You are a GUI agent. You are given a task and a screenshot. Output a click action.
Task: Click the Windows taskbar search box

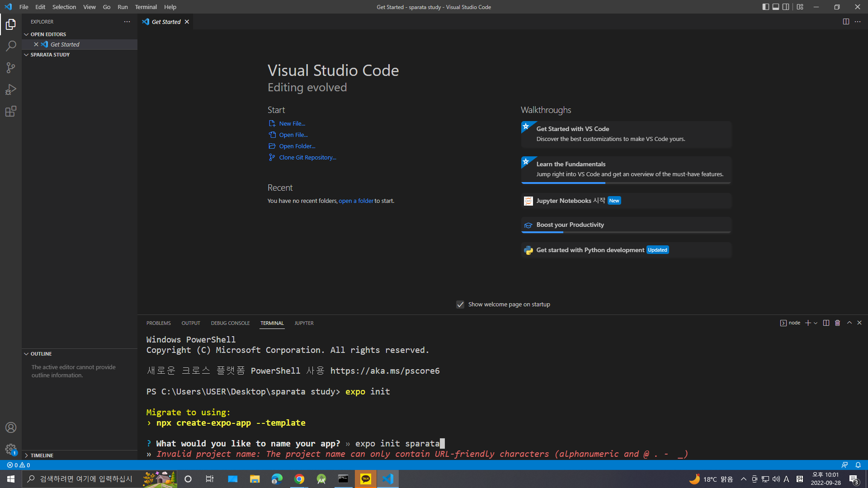(x=99, y=479)
